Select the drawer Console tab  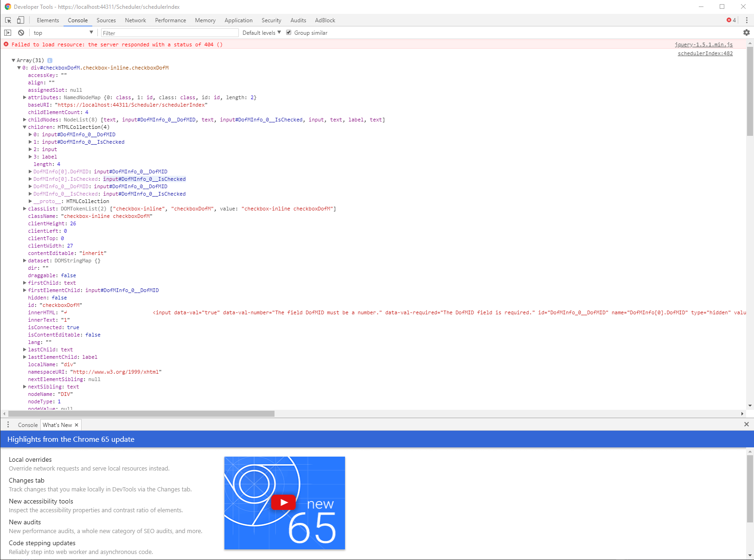tap(28, 425)
